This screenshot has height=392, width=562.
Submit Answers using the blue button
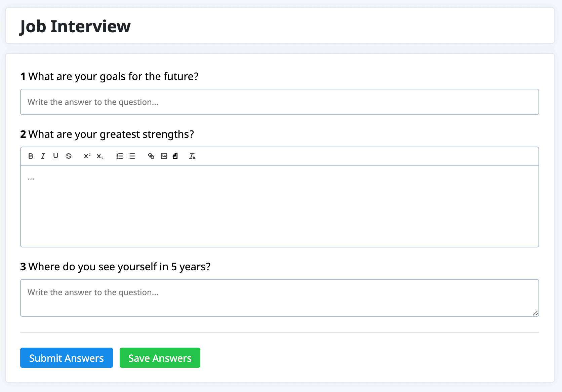click(67, 358)
